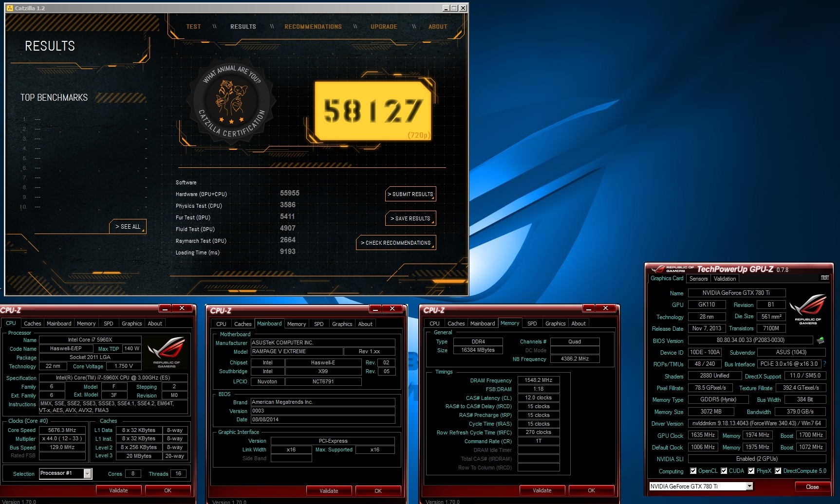Click Validate in the CPU-Z Memory window
The width and height of the screenshot is (840, 504).
(x=542, y=490)
